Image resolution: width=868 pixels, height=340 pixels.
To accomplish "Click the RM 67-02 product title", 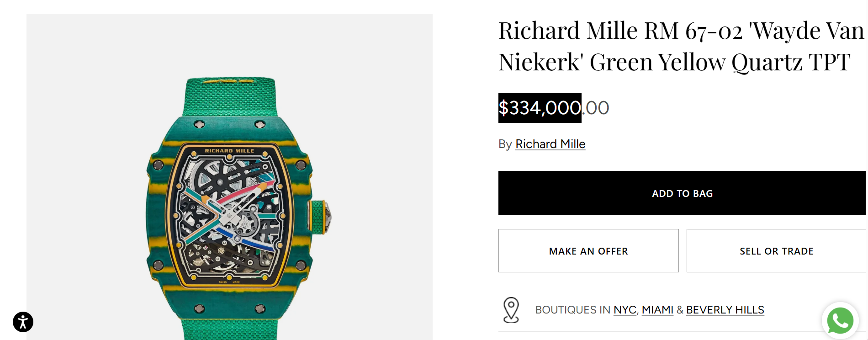I will click(x=681, y=46).
